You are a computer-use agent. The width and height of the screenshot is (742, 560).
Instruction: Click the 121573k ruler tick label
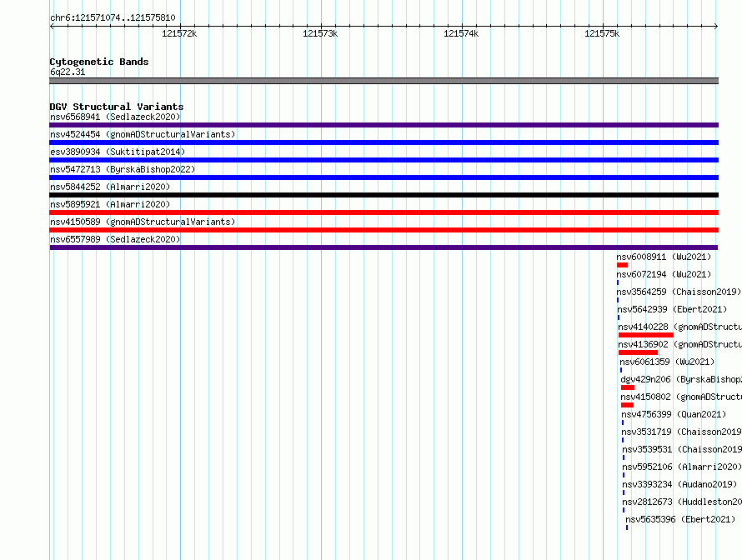pos(320,33)
